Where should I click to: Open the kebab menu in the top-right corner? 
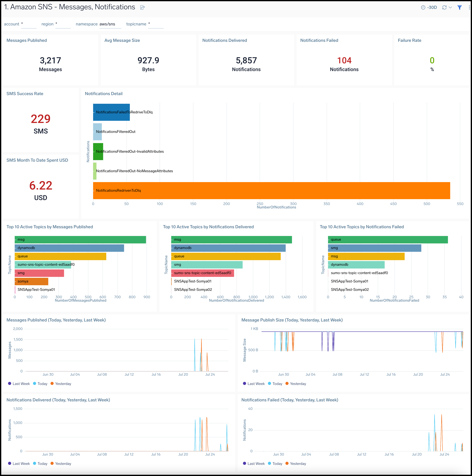click(x=469, y=7)
